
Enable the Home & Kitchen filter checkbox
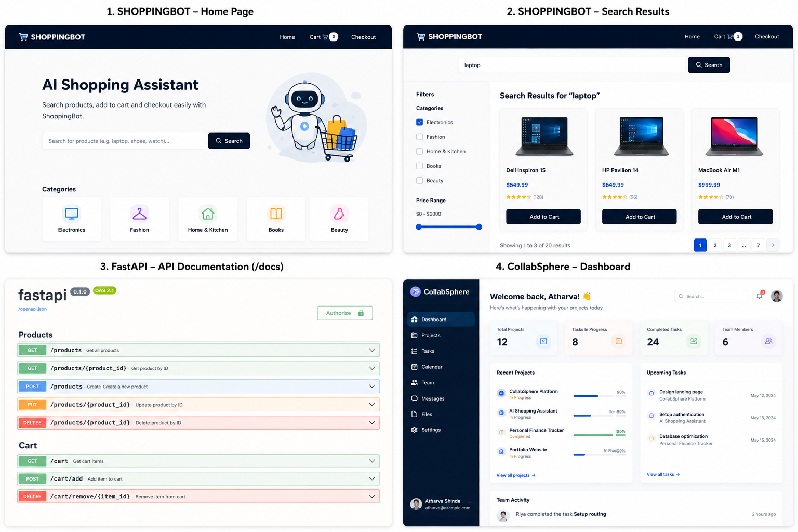coord(419,151)
